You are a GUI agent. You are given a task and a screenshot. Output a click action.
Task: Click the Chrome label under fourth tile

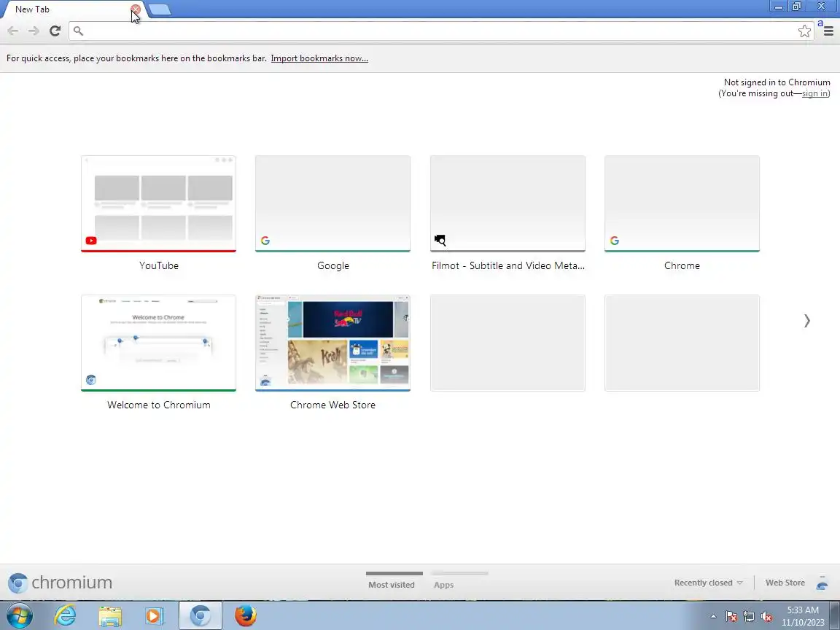click(x=682, y=265)
